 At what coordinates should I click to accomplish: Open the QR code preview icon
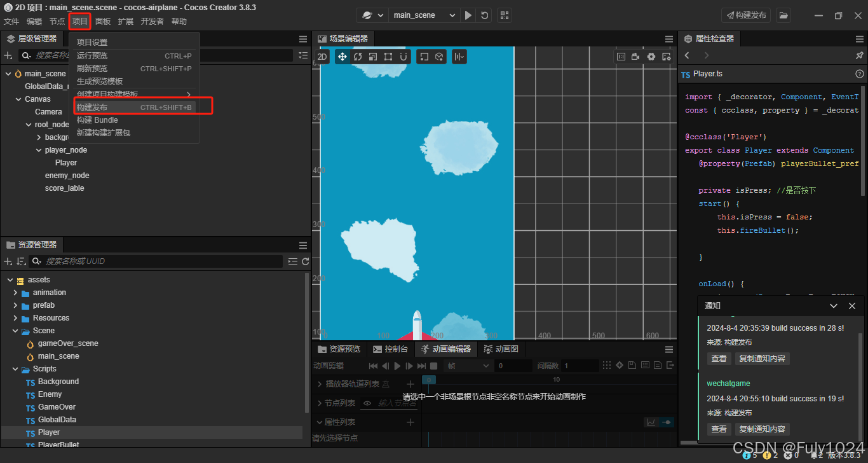pos(504,15)
